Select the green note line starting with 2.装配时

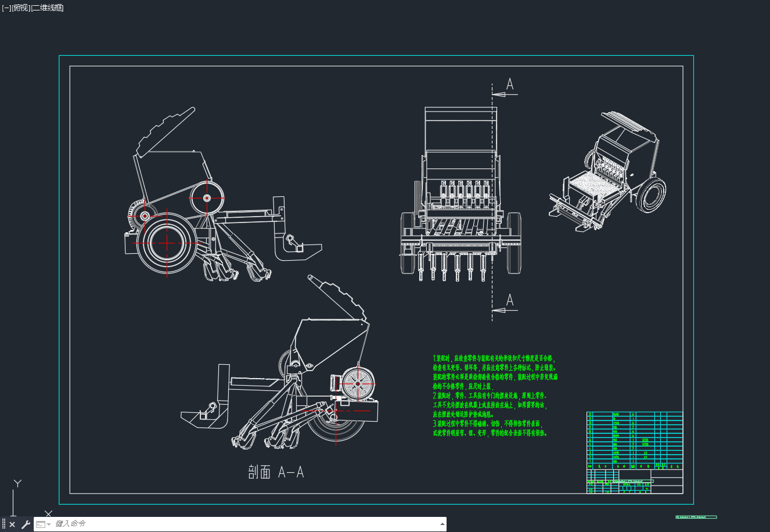[490, 396]
